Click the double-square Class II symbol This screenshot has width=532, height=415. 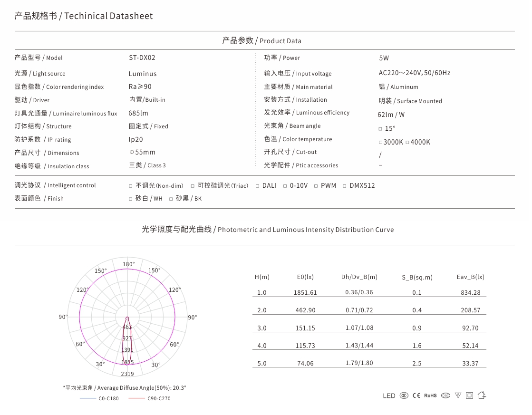(469, 396)
